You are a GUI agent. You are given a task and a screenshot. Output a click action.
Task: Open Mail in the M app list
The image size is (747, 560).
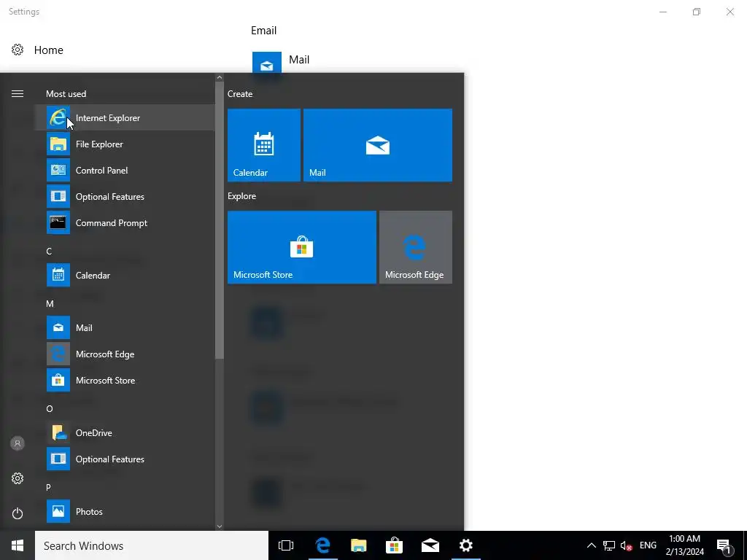[125, 327]
